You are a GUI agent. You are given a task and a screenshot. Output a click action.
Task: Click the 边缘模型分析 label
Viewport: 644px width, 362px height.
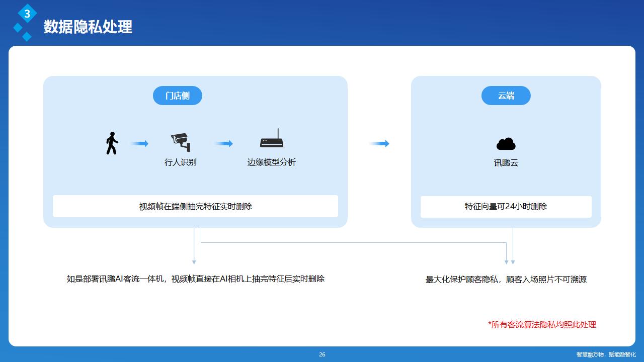tap(272, 162)
